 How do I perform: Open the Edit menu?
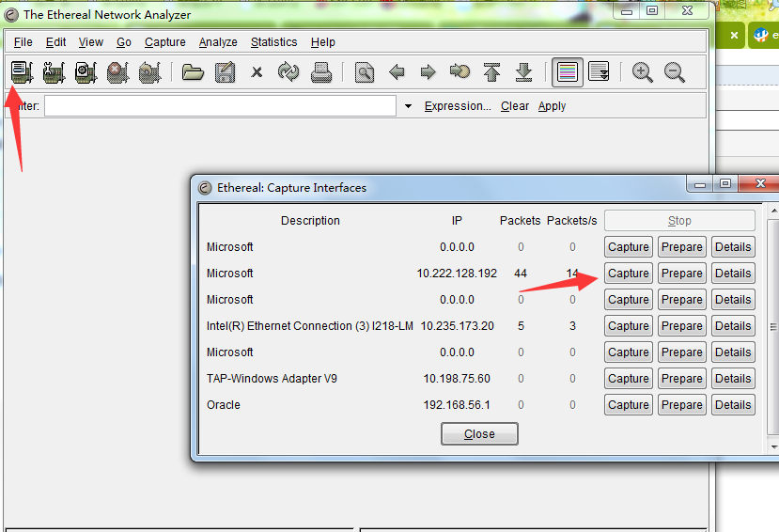(x=55, y=42)
